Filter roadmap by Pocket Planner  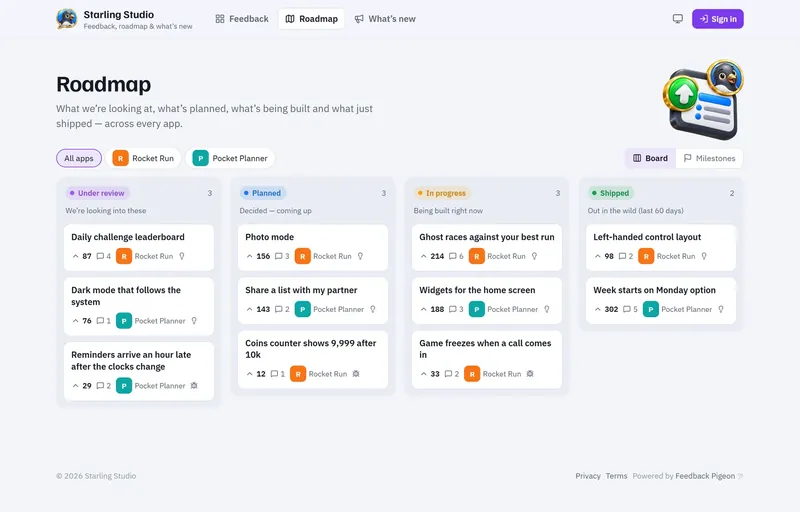coord(230,158)
